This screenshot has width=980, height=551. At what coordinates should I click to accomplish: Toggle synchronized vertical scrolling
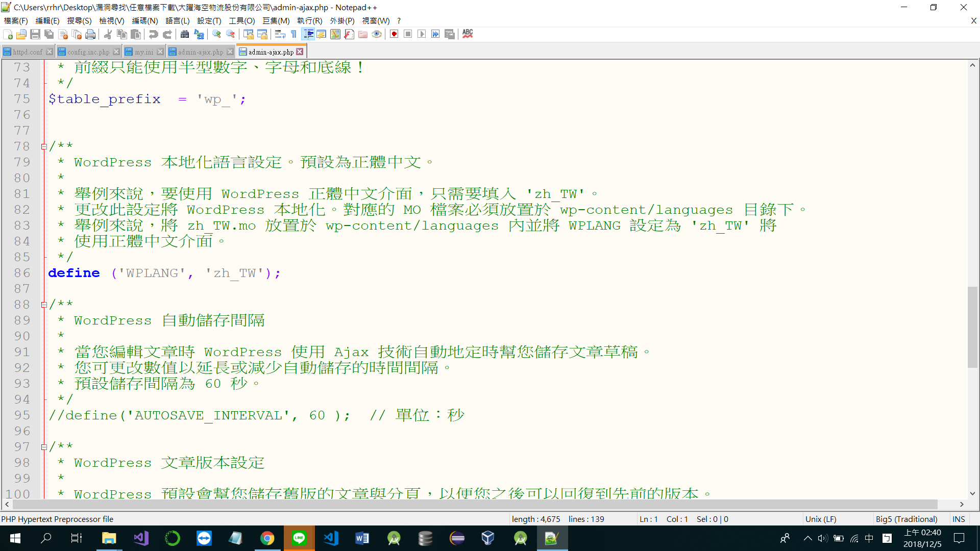click(x=249, y=34)
